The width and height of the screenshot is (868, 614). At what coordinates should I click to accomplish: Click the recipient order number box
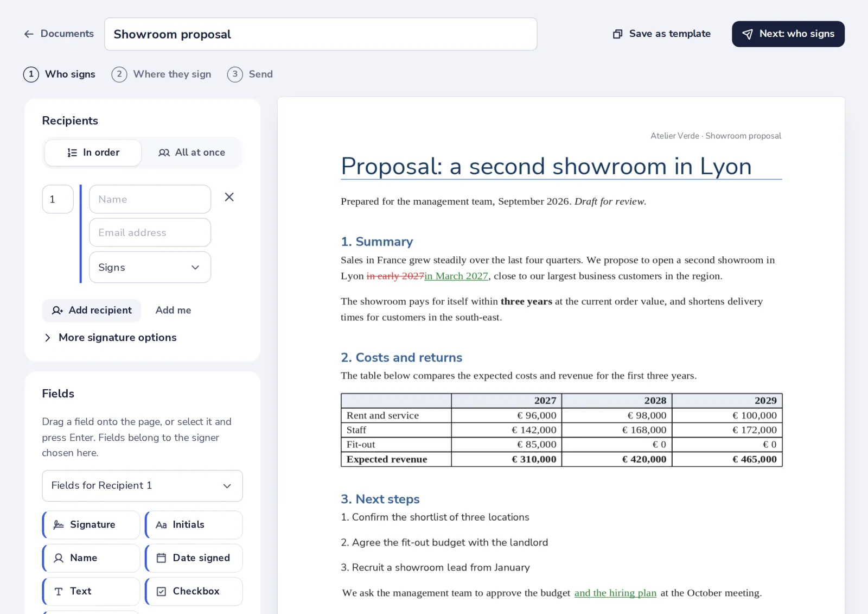coord(58,199)
